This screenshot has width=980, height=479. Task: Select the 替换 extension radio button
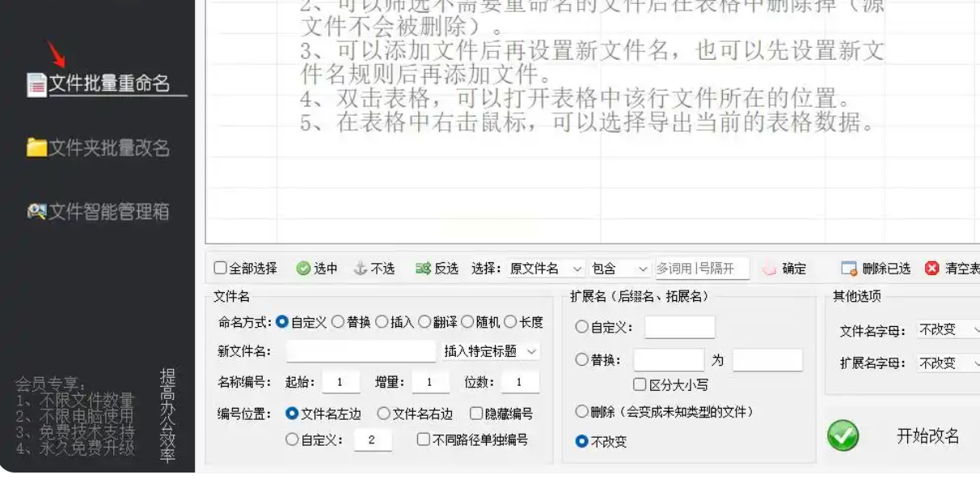(x=582, y=360)
